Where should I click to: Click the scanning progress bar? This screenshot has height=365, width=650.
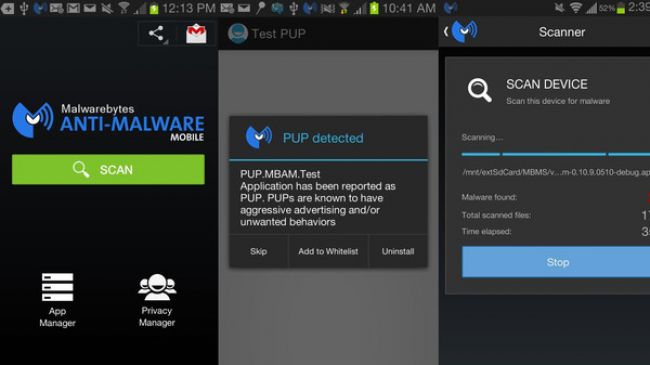[555, 154]
